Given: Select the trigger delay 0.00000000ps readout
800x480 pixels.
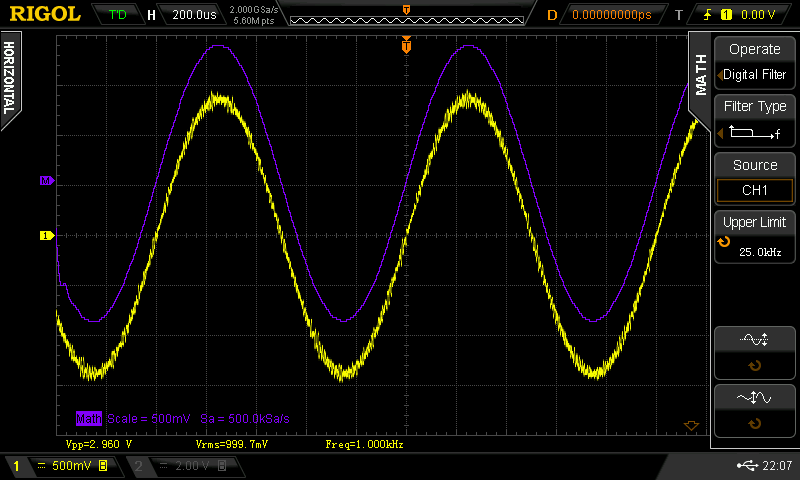Looking at the screenshot, I should 612,15.
